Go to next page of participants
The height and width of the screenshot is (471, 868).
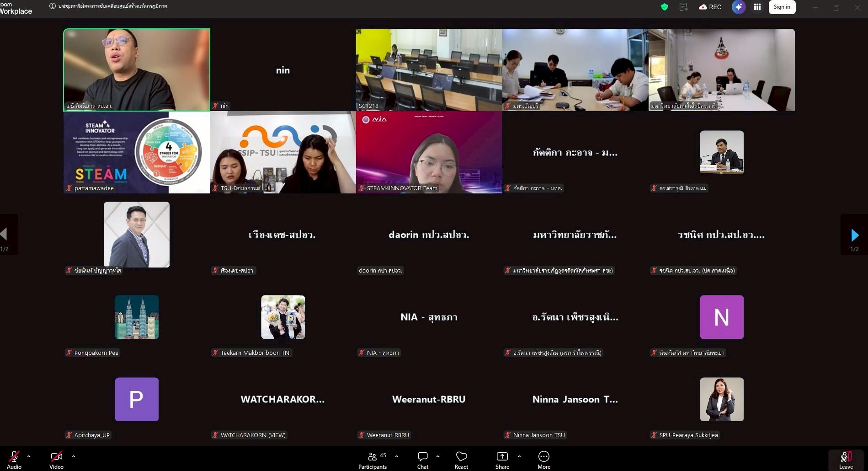[x=854, y=235]
